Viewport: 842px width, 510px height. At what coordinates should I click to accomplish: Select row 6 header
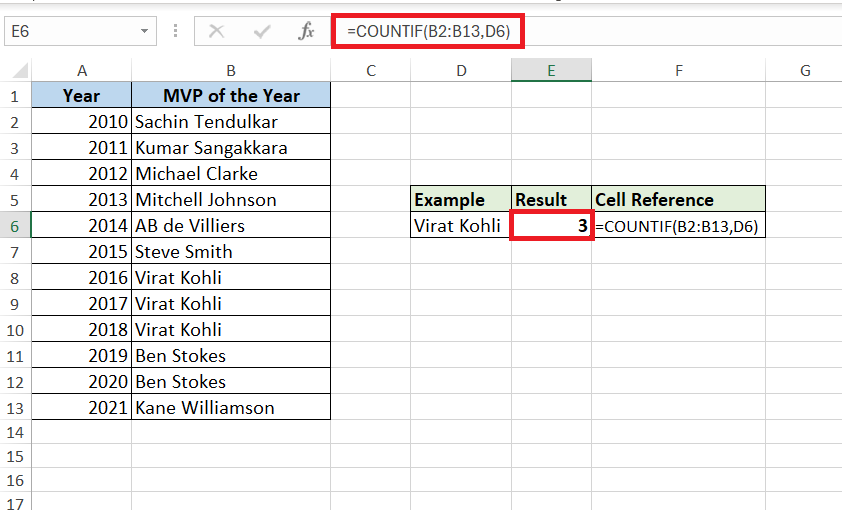tap(15, 226)
